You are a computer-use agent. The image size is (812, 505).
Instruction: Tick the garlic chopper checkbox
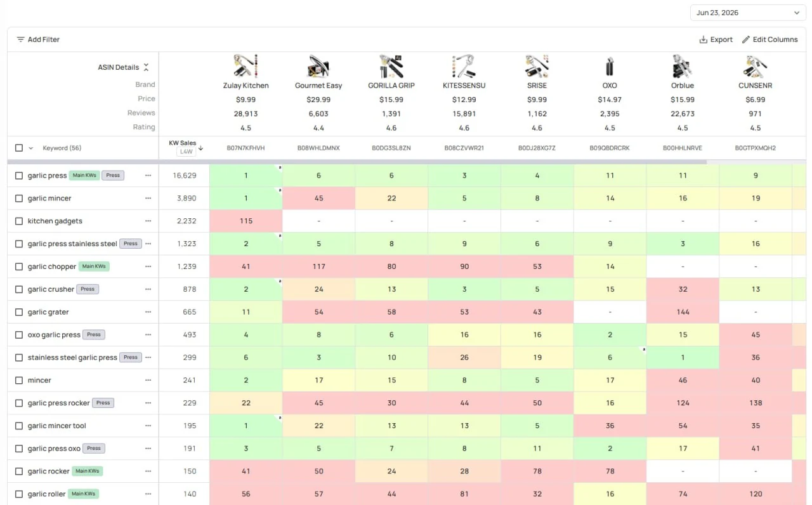click(19, 266)
